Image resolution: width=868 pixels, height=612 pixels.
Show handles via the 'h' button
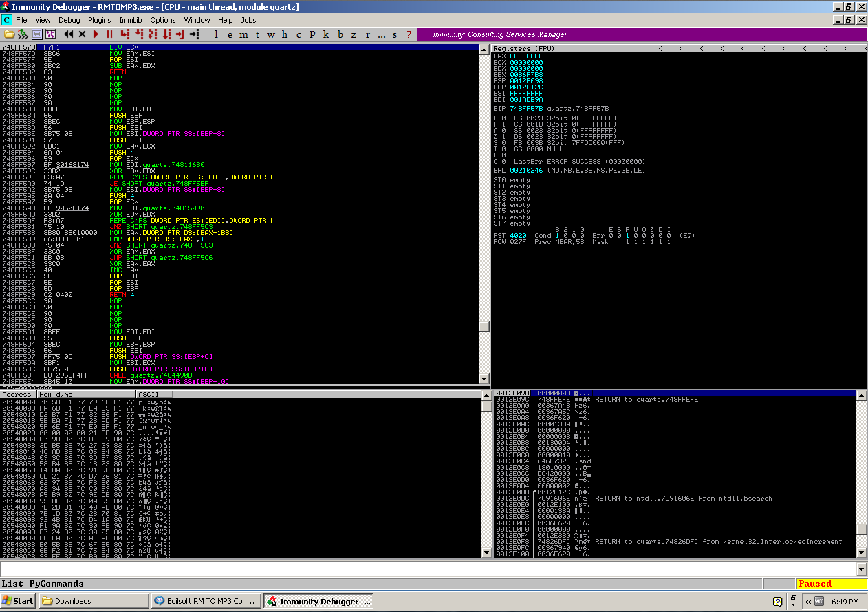284,34
